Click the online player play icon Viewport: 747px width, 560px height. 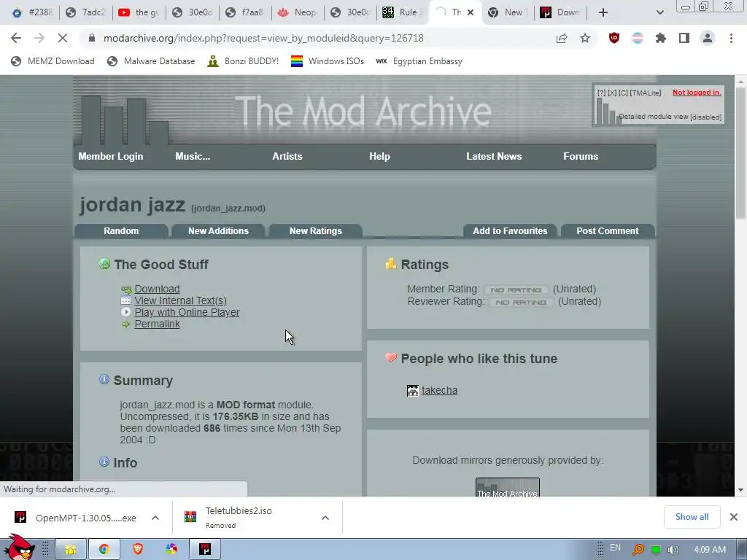pyautogui.click(x=125, y=312)
